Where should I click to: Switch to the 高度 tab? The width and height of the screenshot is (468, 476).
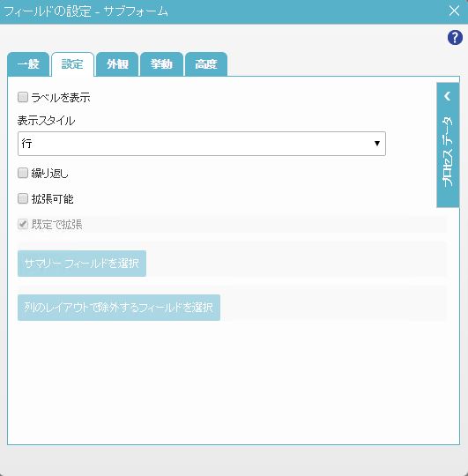coord(206,64)
